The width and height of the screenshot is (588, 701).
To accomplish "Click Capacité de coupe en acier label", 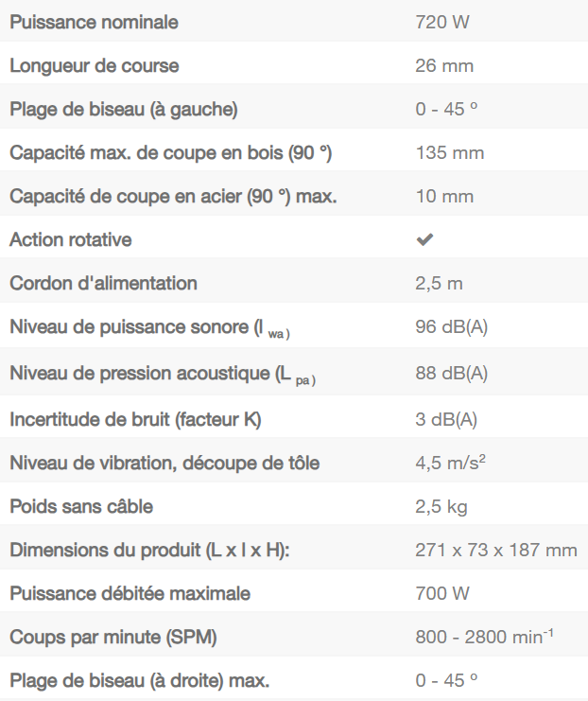I will 174,196.
